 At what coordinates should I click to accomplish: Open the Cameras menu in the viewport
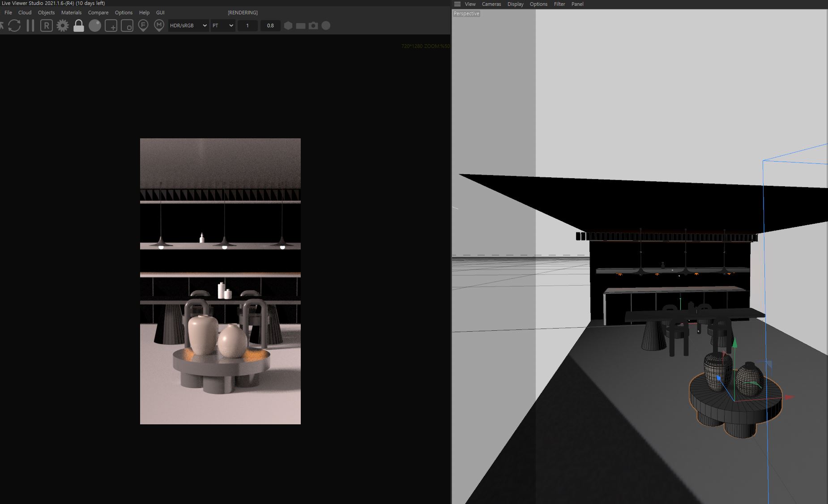pos(491,4)
